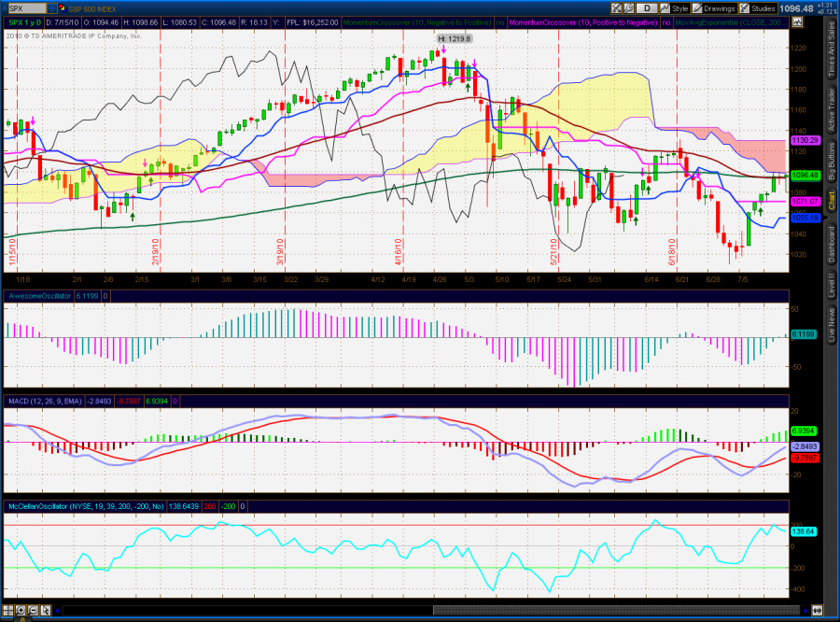Click the L: 1080.53 low value
The image size is (840, 622).
(x=179, y=22)
